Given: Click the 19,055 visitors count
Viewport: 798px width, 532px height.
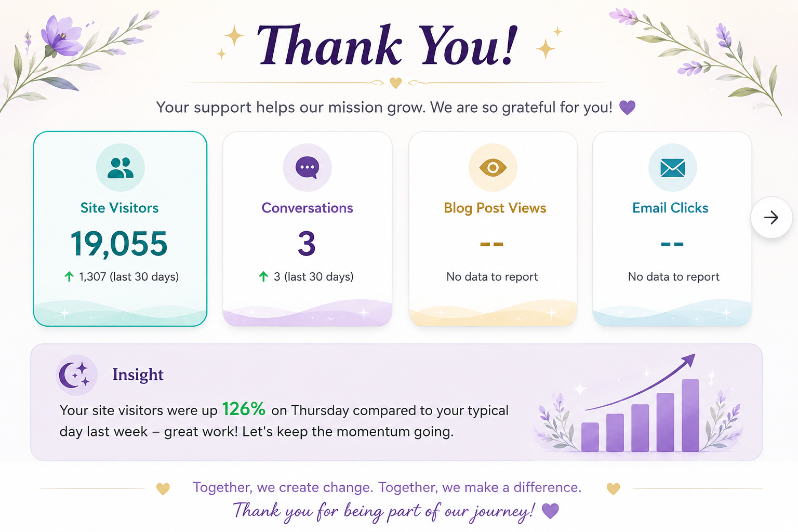Looking at the screenshot, I should 119,244.
